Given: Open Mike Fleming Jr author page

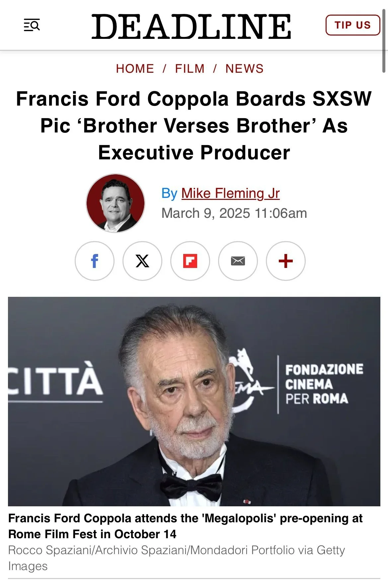Looking at the screenshot, I should (231, 193).
